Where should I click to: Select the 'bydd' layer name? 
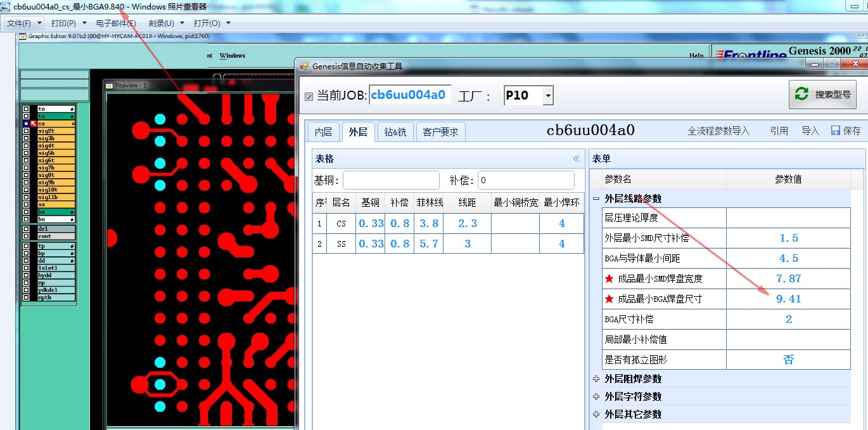pos(56,275)
